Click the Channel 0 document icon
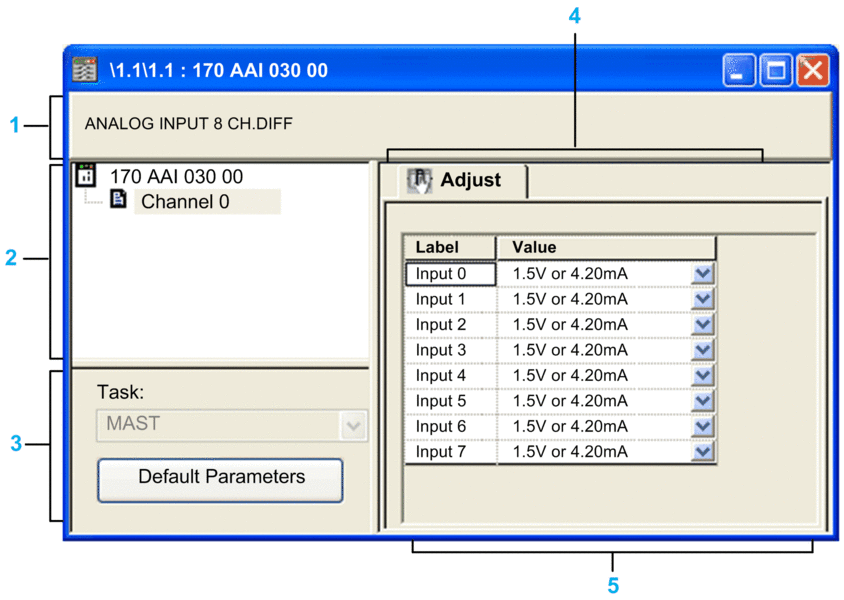Viewport: 844px width, 600px height. point(118,199)
